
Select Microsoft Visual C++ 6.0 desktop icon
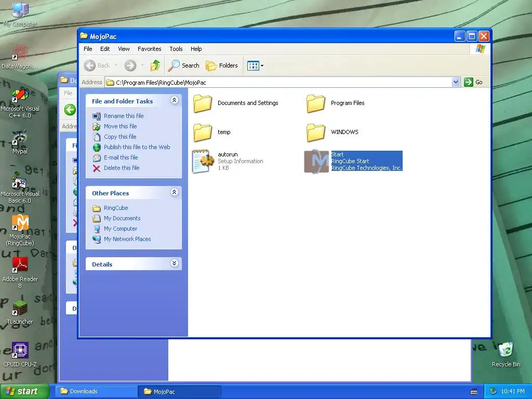click(x=20, y=96)
